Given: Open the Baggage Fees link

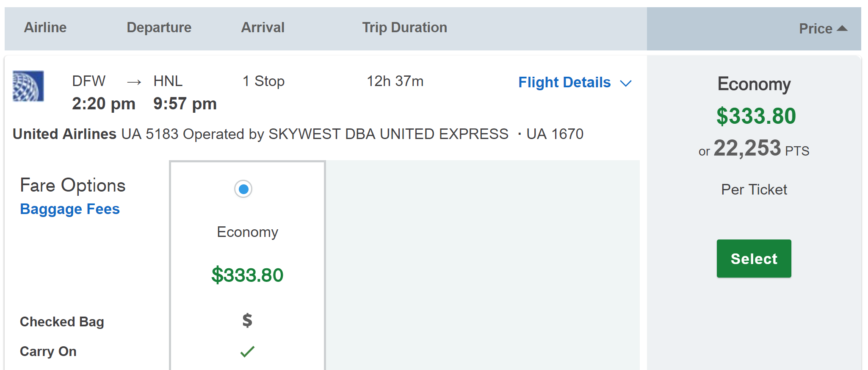Looking at the screenshot, I should coord(70,209).
